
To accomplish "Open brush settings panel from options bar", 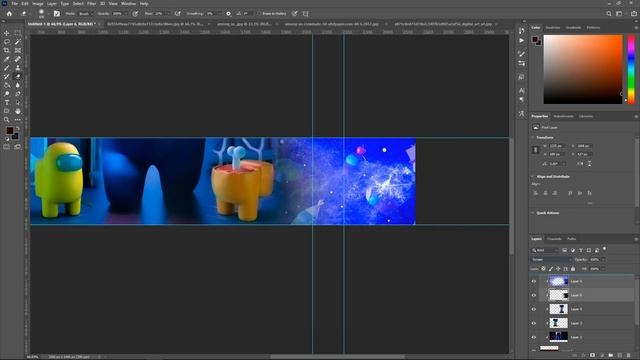I will coord(57,13).
